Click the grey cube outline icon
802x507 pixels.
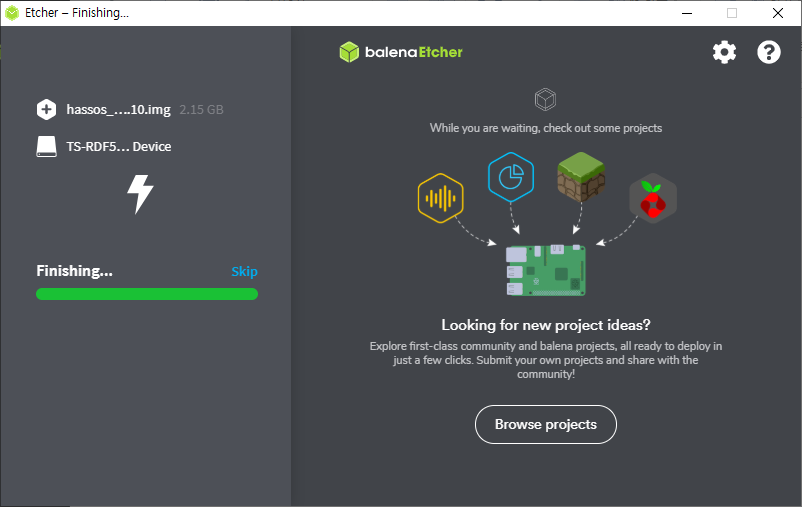point(545,99)
